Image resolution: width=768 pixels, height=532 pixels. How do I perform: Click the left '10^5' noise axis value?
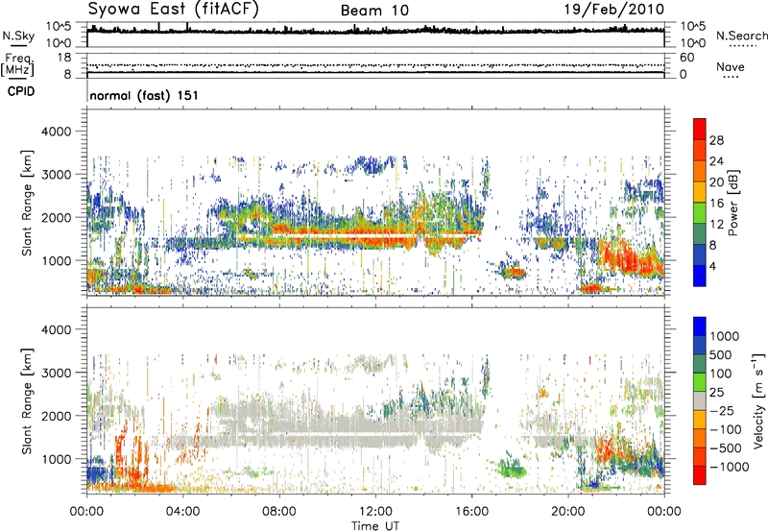(59, 26)
